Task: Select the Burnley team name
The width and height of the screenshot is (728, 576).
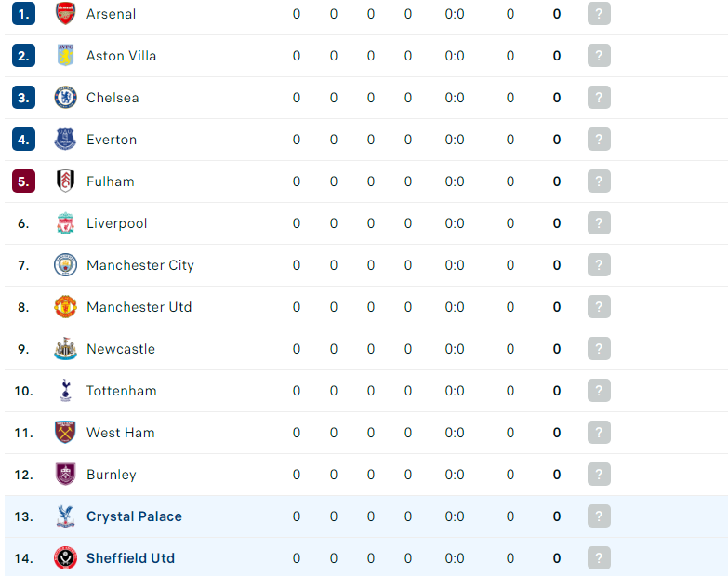Action: (x=112, y=475)
